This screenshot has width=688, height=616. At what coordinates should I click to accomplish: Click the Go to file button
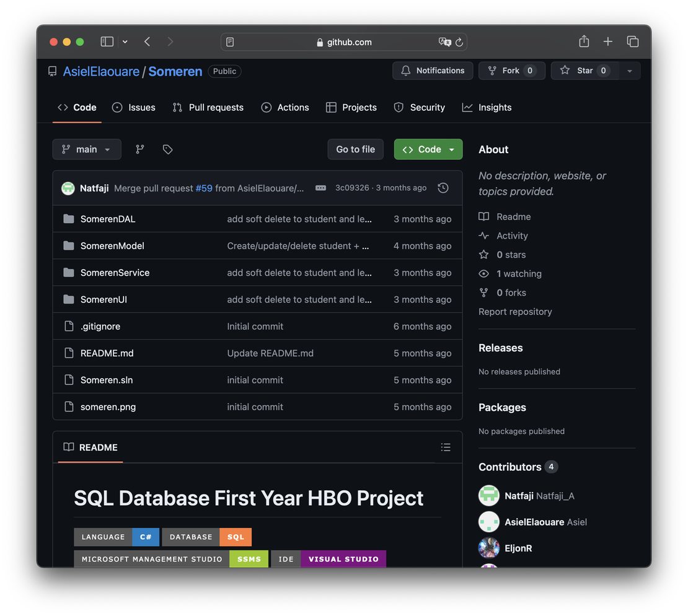pos(355,149)
